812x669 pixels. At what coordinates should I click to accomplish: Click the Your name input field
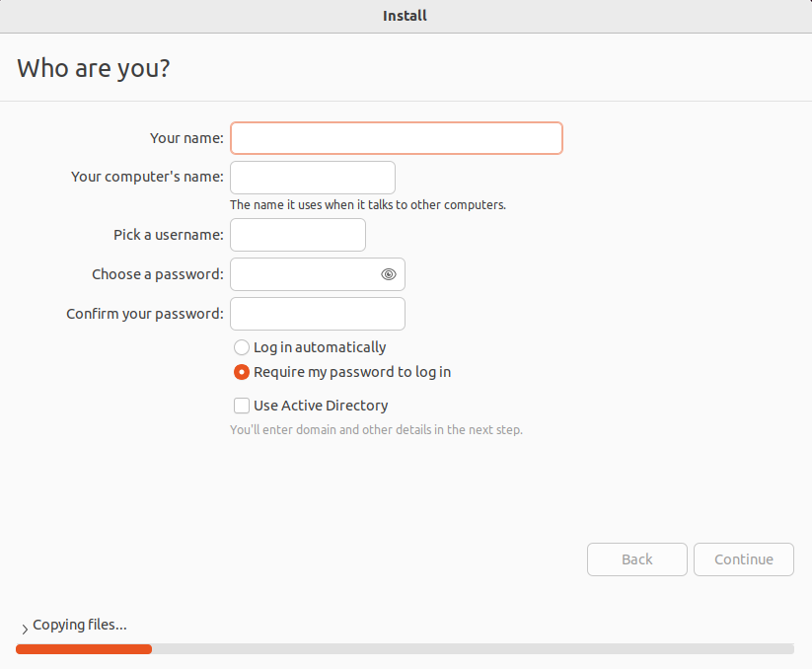pyautogui.click(x=397, y=138)
